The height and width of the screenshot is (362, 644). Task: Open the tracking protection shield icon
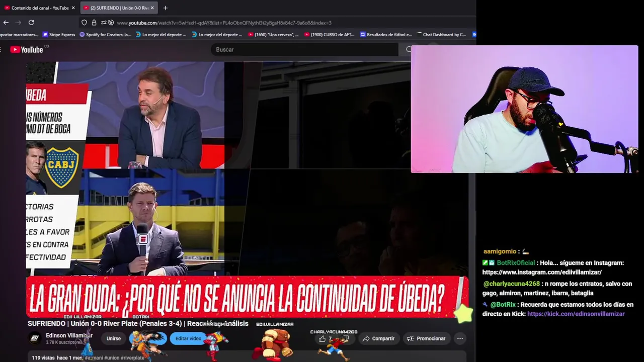(84, 23)
